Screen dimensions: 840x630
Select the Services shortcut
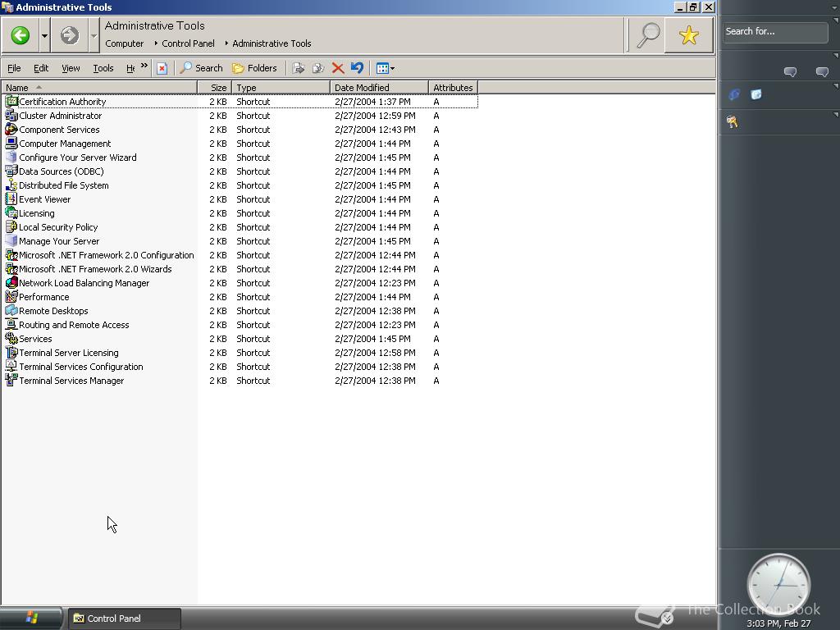(x=35, y=339)
